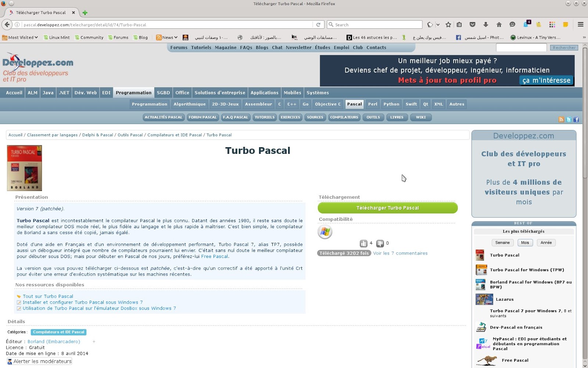Click the Compilateurs et IDE Pascal tag

59,332
